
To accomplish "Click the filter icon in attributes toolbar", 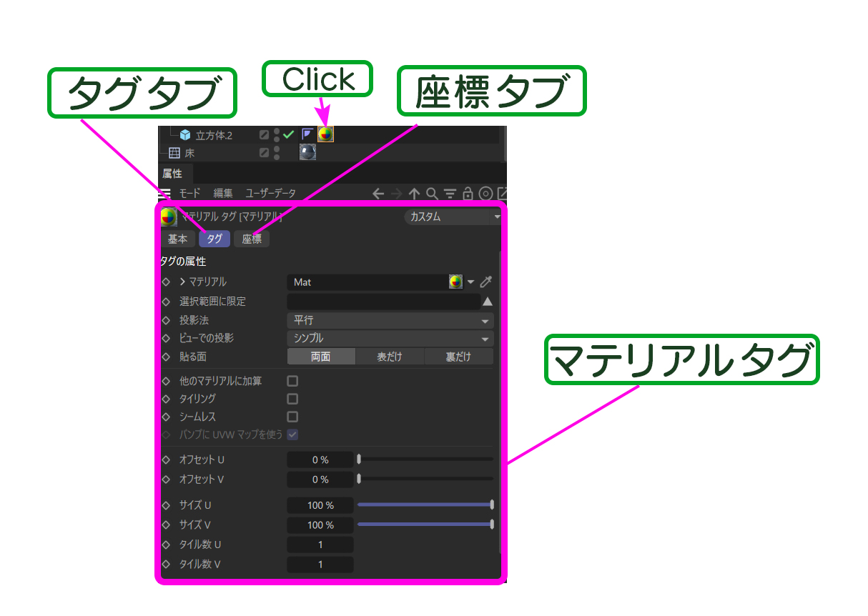I will pyautogui.click(x=450, y=194).
